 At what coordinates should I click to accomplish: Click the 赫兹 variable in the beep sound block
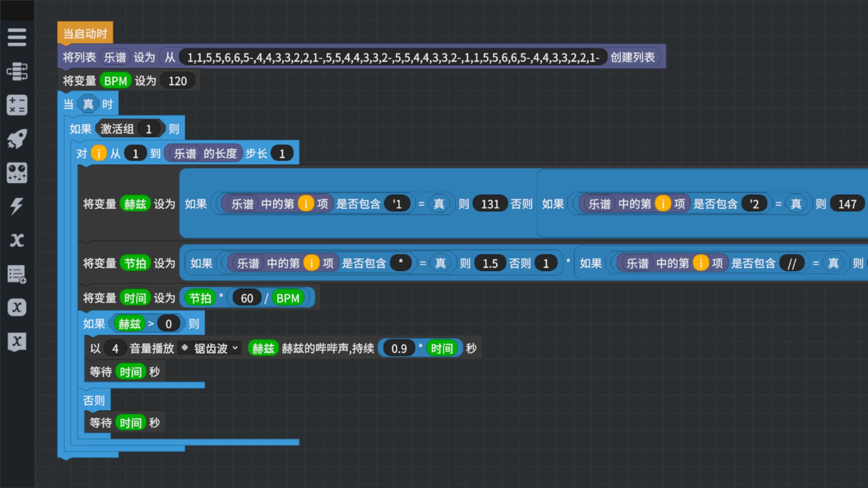coord(263,348)
